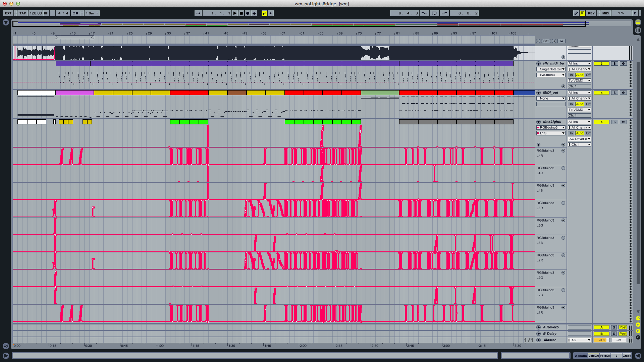Jump to previous locator arrow
This screenshot has height=362, width=644.
coord(538,41)
